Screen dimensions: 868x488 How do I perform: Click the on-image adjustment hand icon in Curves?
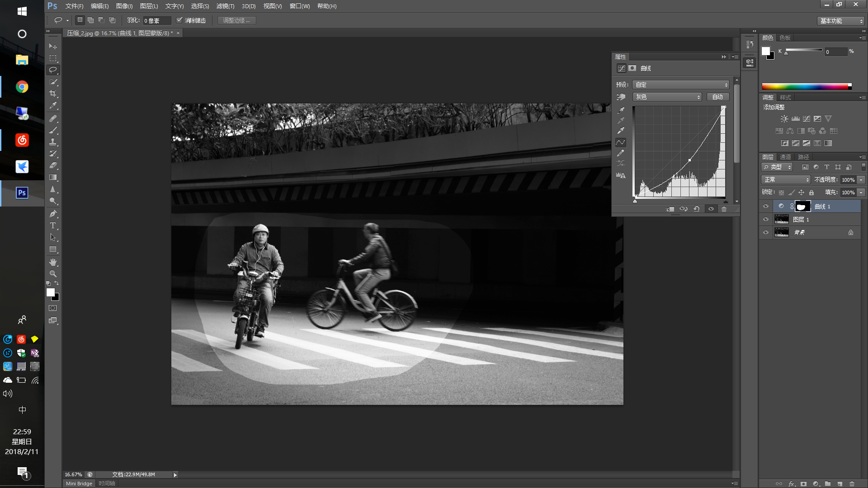(x=621, y=97)
